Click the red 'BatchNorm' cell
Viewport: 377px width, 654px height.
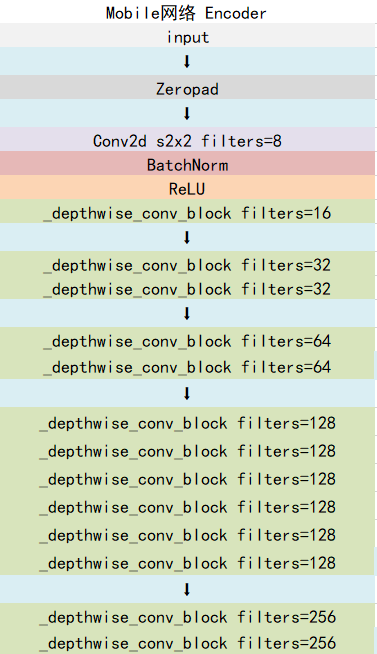[188, 163]
